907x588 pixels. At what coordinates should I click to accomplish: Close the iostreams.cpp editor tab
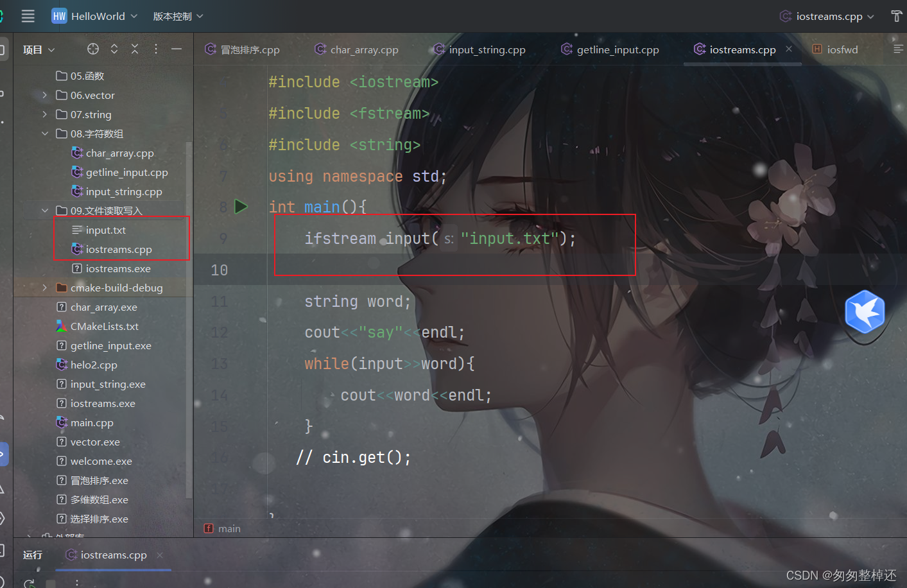[x=789, y=49]
